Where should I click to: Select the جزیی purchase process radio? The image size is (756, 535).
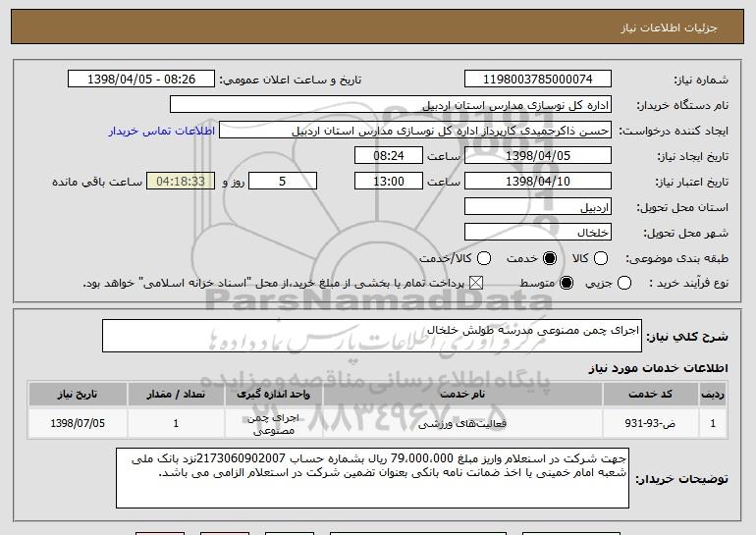pos(623,283)
